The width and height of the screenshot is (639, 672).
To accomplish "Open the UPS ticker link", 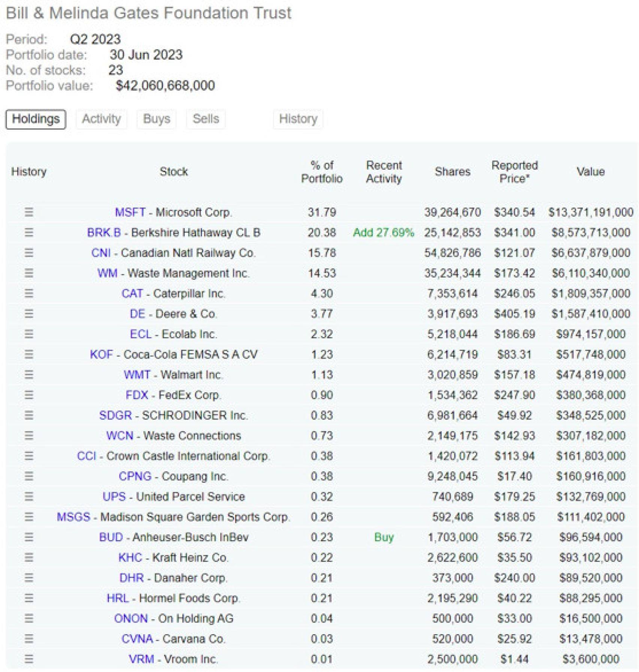I will [x=114, y=496].
